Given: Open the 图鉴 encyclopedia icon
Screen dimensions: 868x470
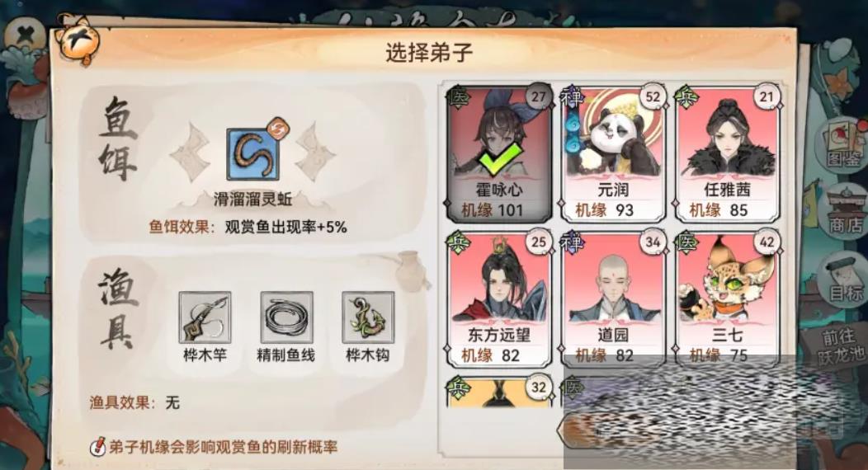Looking at the screenshot, I should click(x=842, y=144).
